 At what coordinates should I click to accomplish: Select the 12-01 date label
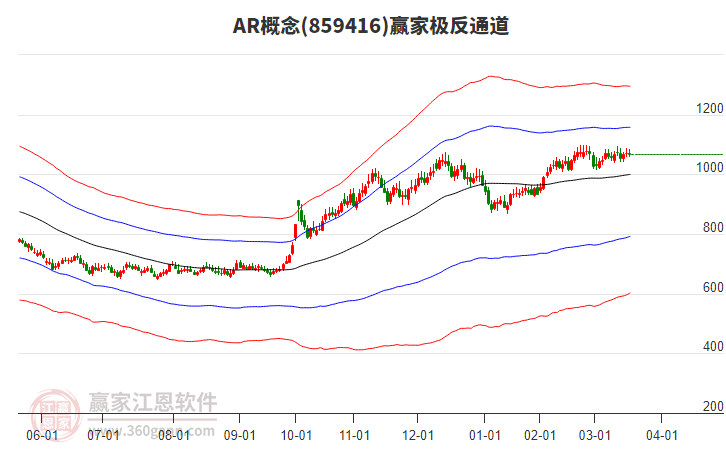pos(418,436)
